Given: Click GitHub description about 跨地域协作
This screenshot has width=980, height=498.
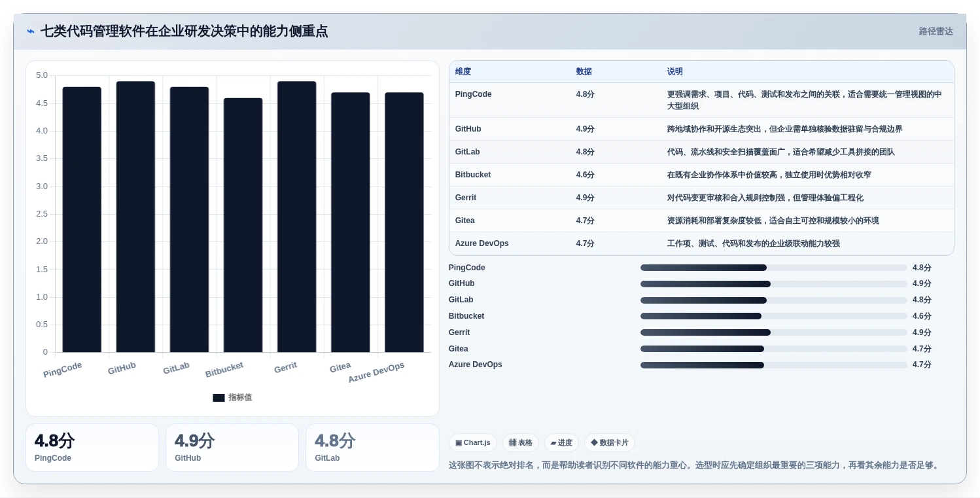Looking at the screenshot, I should (785, 129).
